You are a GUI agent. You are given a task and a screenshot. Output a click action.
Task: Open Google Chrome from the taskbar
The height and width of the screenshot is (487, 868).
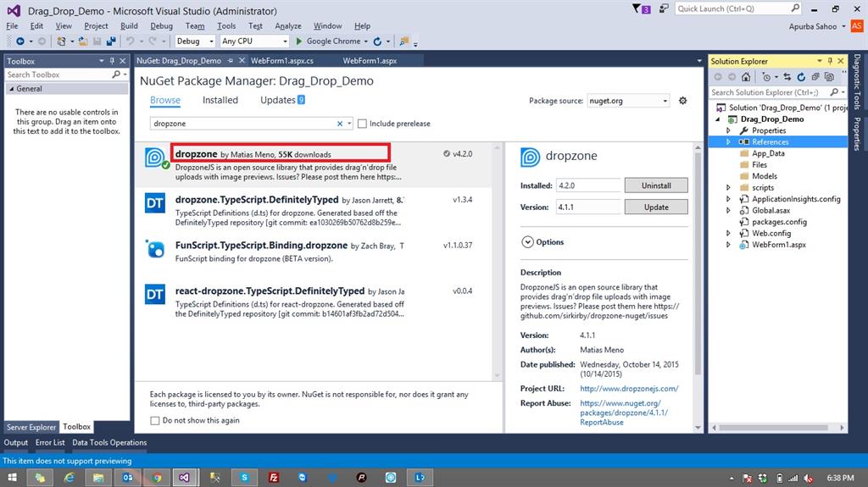(x=157, y=478)
